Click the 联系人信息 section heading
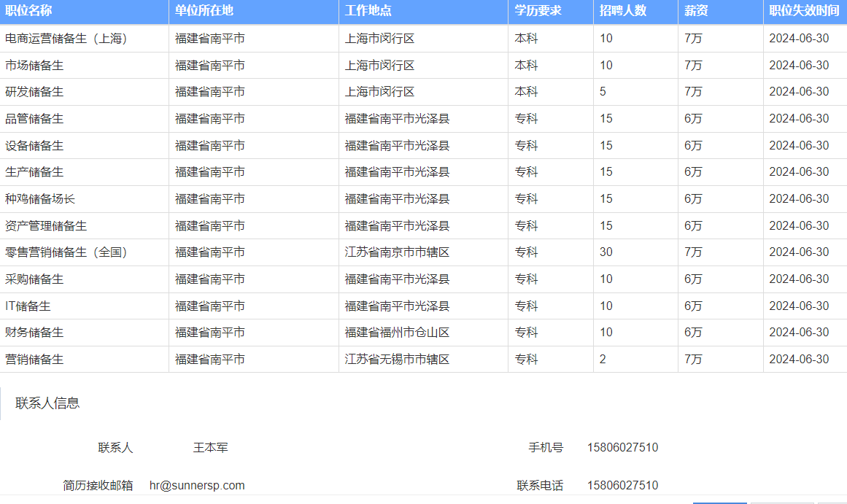 coord(47,403)
